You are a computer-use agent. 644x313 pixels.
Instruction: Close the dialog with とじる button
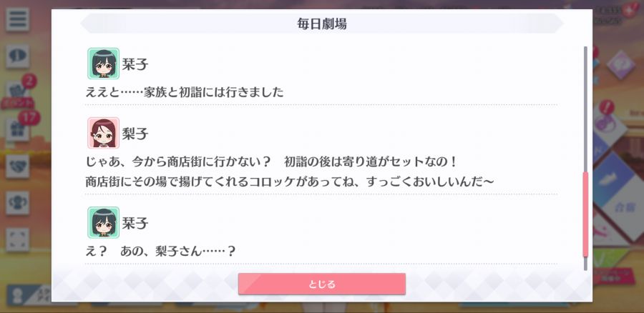321,284
